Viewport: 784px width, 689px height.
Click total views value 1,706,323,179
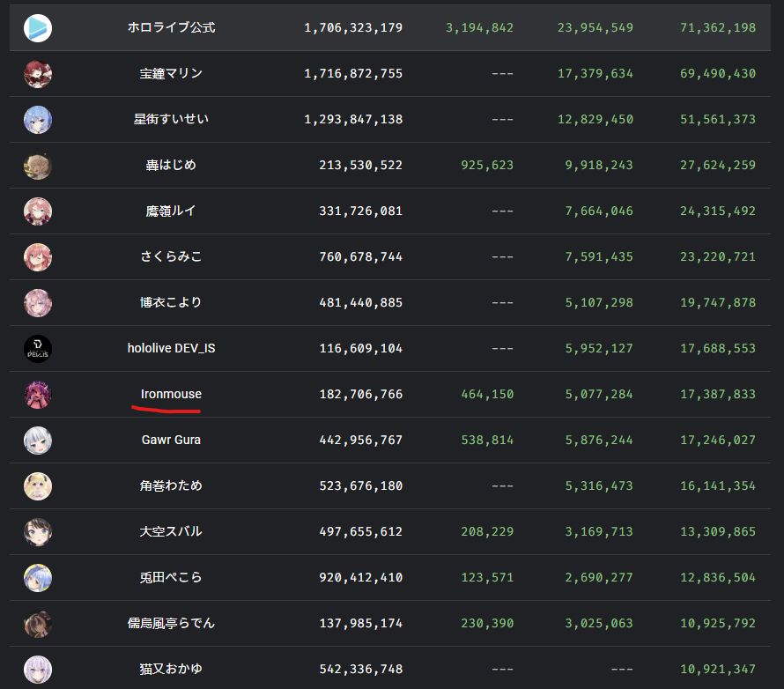tap(353, 28)
